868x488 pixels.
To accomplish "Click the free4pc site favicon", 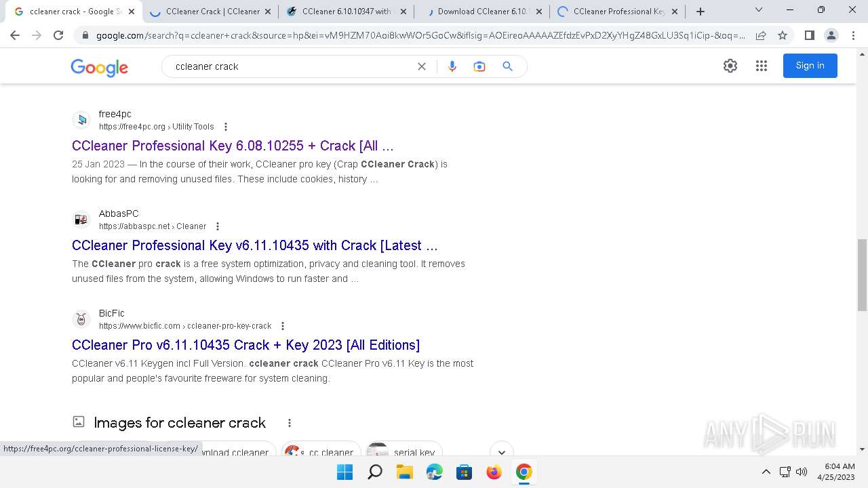I will tap(81, 120).
